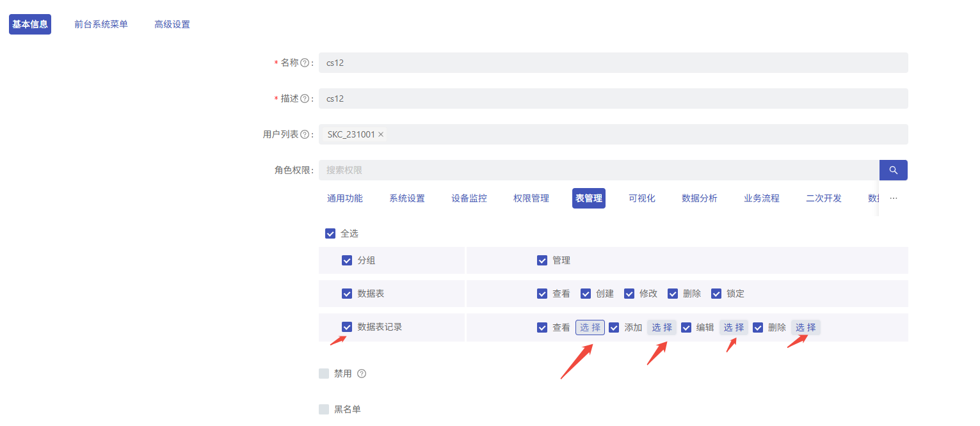Open the help tooltip next to 描述

click(305, 98)
